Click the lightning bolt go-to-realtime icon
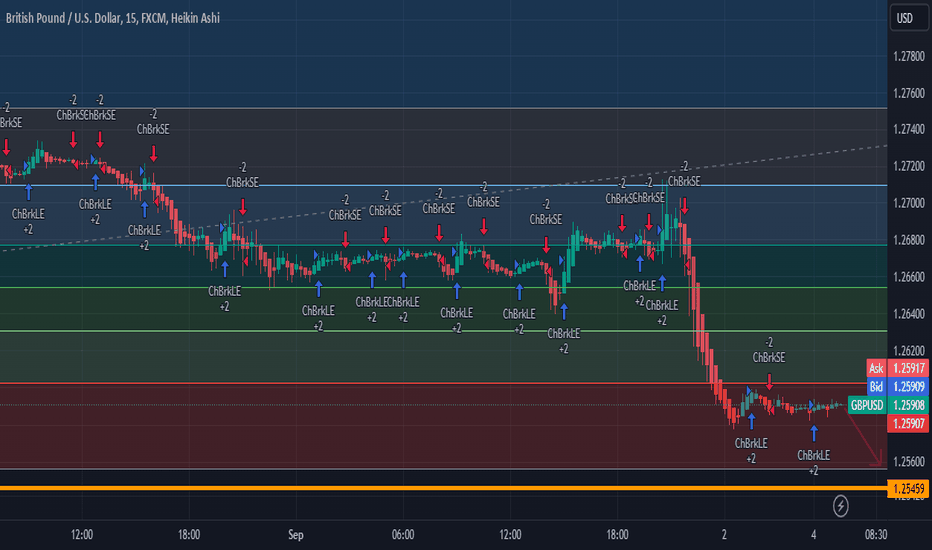The image size is (932, 550). (x=840, y=506)
